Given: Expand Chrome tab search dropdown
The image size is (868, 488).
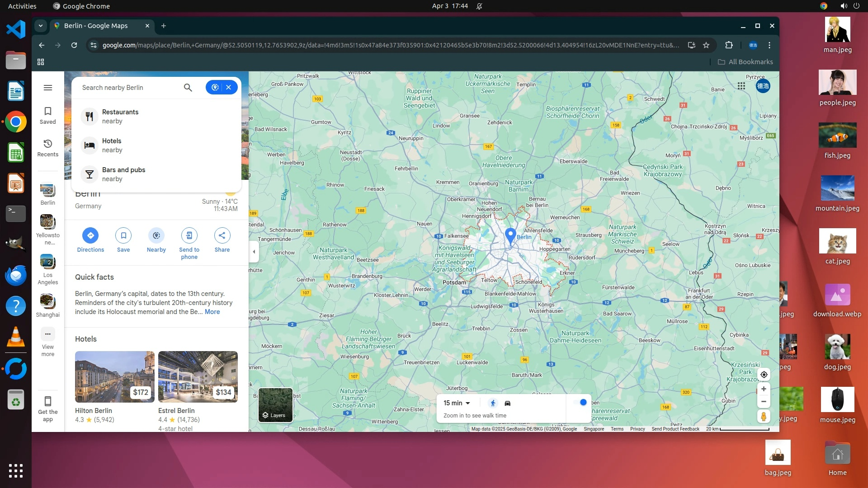Looking at the screenshot, I should (41, 26).
